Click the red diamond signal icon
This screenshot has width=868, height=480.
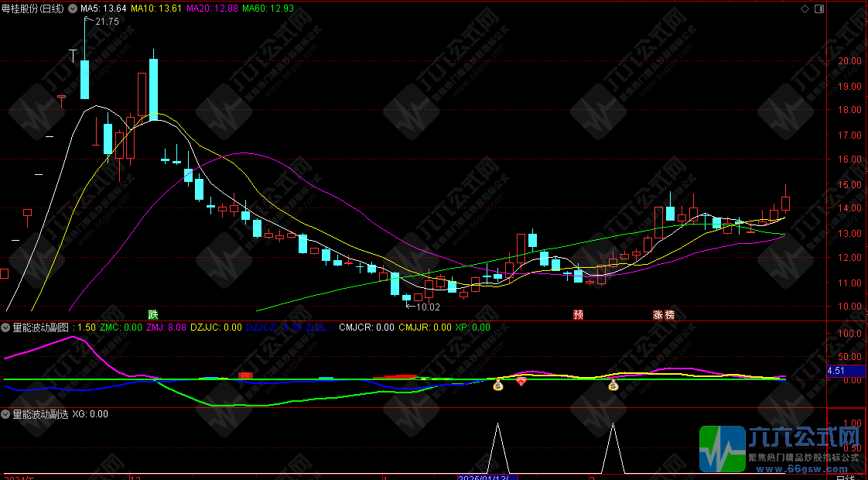521,382
